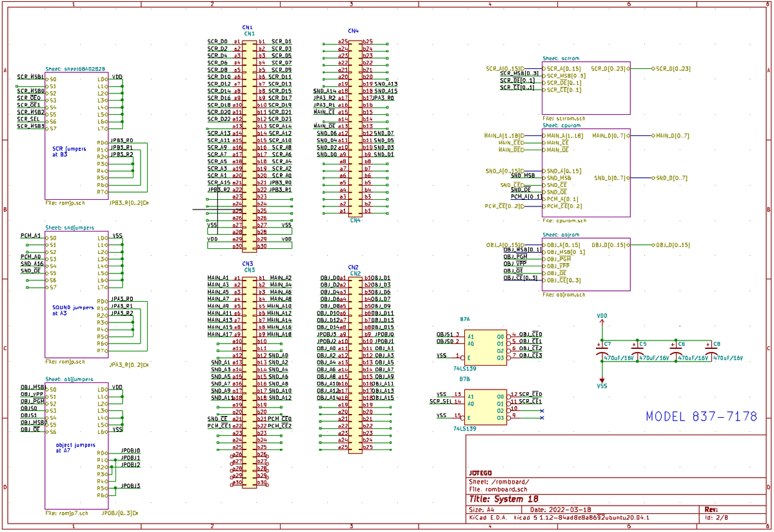Select the C5 capacitor symbol
The height and width of the screenshot is (532, 774).
(639, 351)
